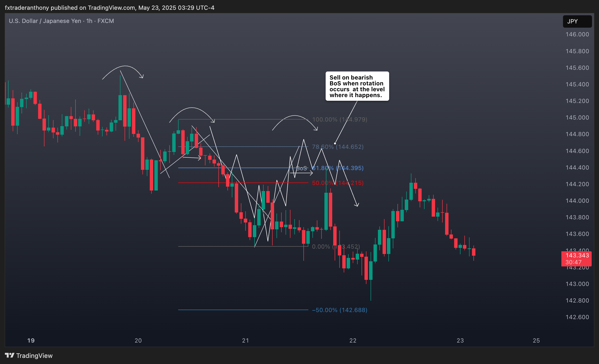Click the 145.200 price axis label
The width and height of the screenshot is (599, 364).
pos(577,101)
